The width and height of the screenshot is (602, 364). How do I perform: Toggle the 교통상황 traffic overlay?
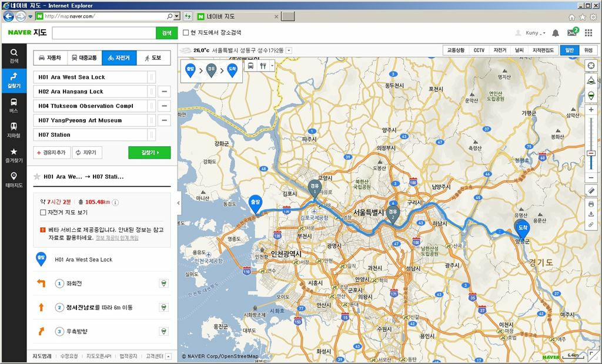[456, 50]
